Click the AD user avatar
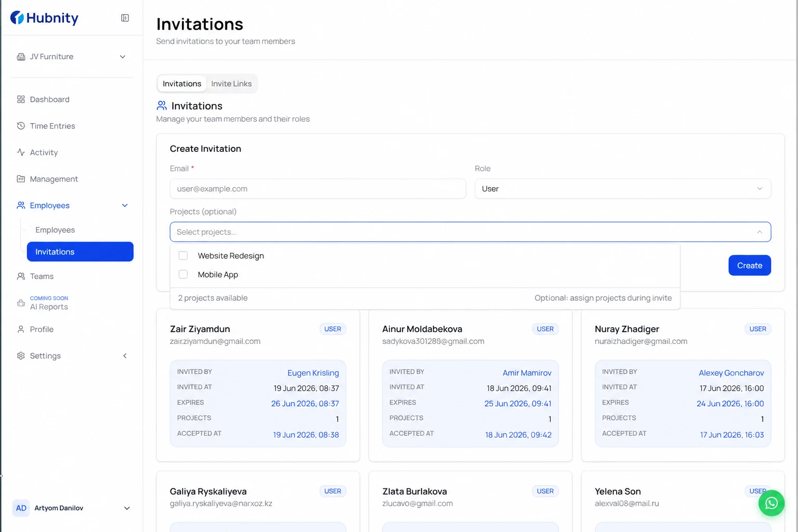This screenshot has height=532, width=798. click(21, 508)
